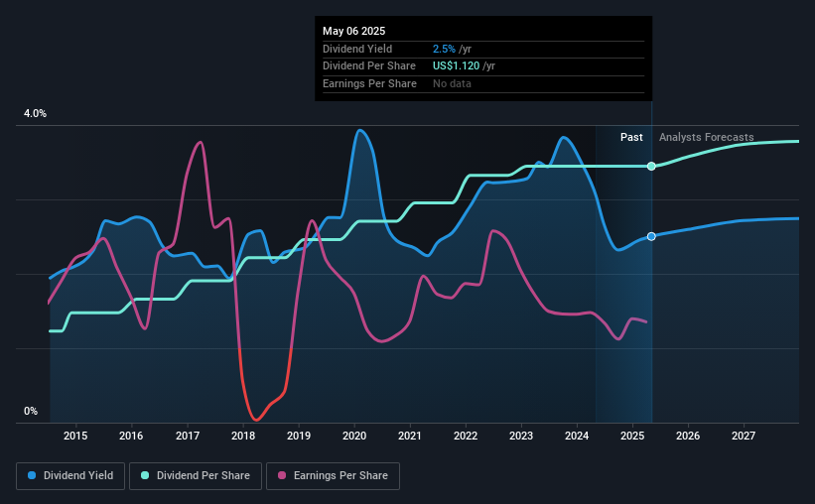Select the blue dividend yield data point marker
Image resolution: width=815 pixels, height=504 pixels.
click(x=651, y=236)
